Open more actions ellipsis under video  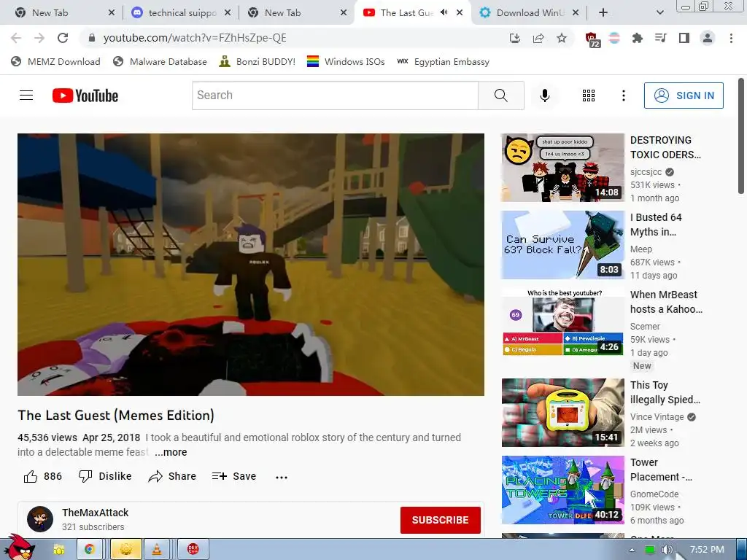pyautogui.click(x=282, y=477)
